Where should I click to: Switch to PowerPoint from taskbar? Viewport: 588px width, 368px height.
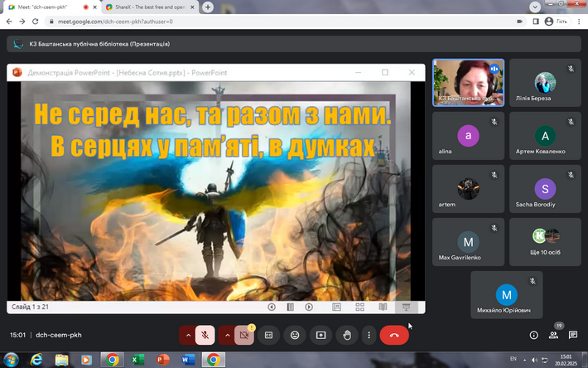click(x=162, y=360)
